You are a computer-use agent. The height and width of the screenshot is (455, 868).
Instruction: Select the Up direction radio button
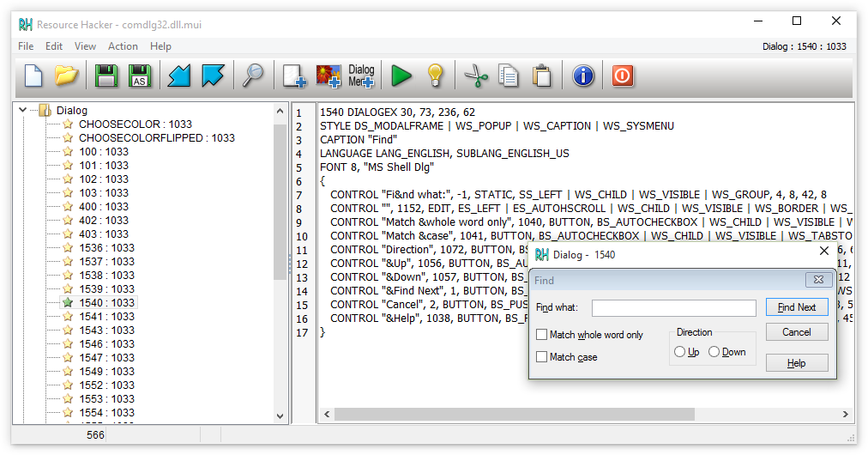pos(679,352)
